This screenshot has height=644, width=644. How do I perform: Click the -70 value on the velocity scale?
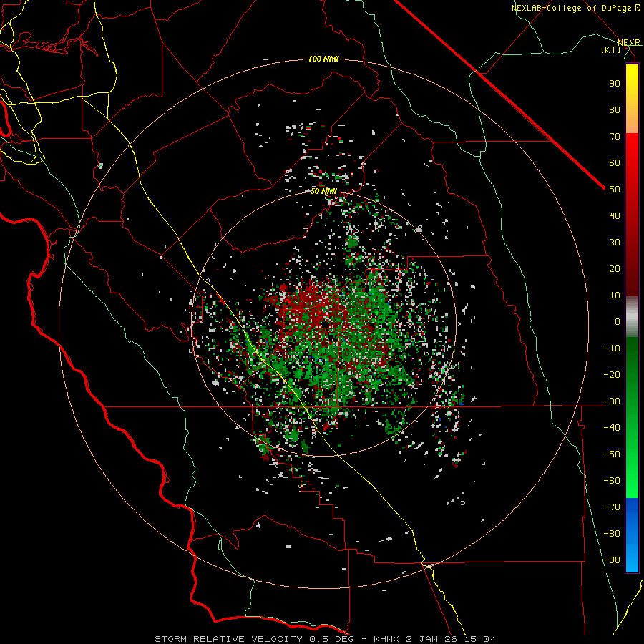click(x=612, y=507)
